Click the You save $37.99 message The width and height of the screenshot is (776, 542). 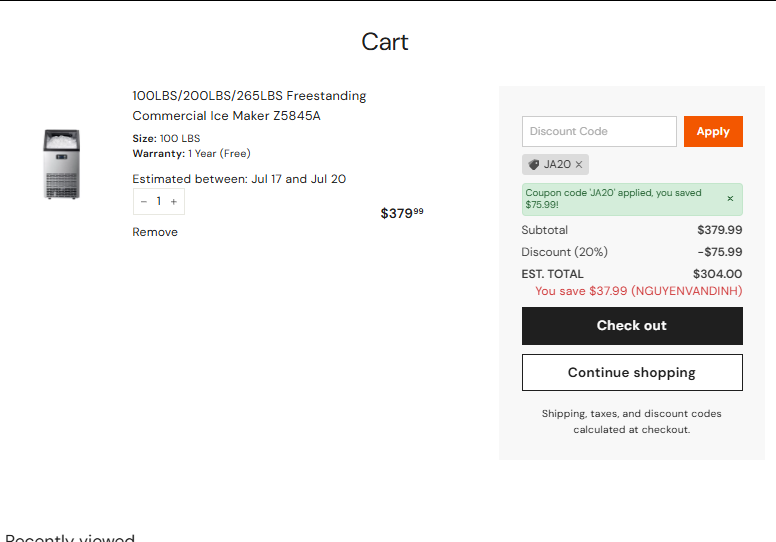click(638, 291)
